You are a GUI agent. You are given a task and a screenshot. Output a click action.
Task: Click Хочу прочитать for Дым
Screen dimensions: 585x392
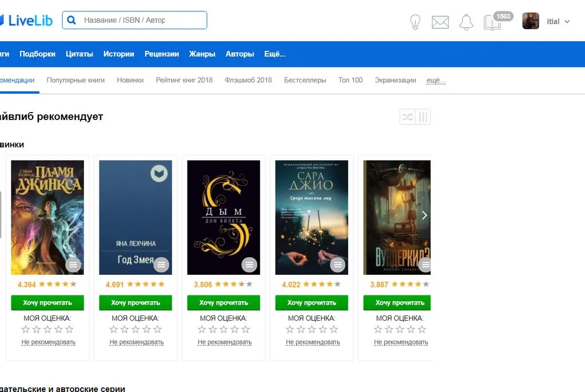pos(224,303)
